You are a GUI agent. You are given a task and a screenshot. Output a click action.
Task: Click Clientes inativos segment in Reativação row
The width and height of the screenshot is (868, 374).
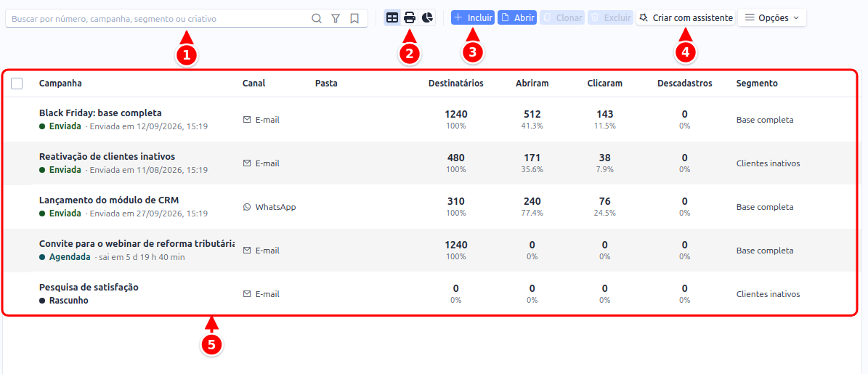768,163
